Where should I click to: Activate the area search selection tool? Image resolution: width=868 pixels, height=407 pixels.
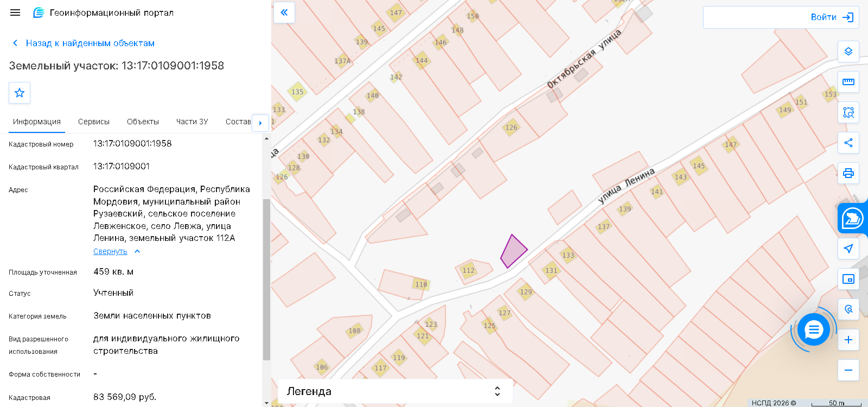pos(848,112)
